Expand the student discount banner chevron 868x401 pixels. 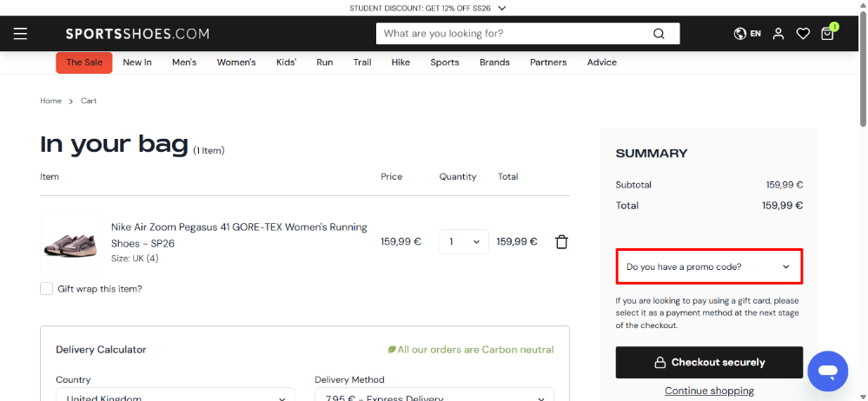502,9
